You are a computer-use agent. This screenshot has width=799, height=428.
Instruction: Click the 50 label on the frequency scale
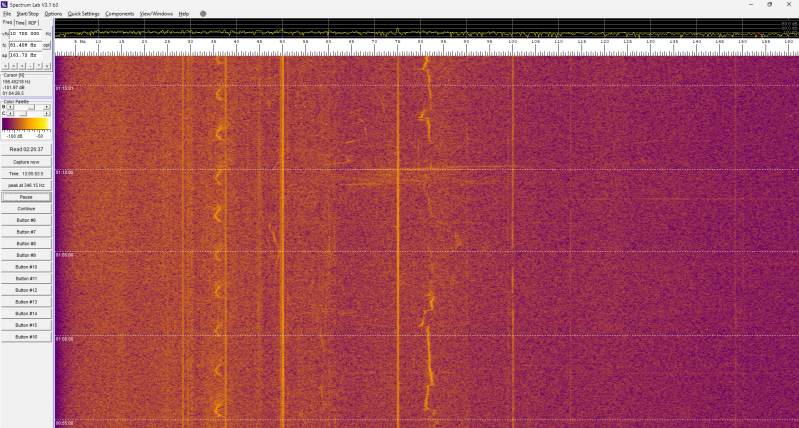282,41
